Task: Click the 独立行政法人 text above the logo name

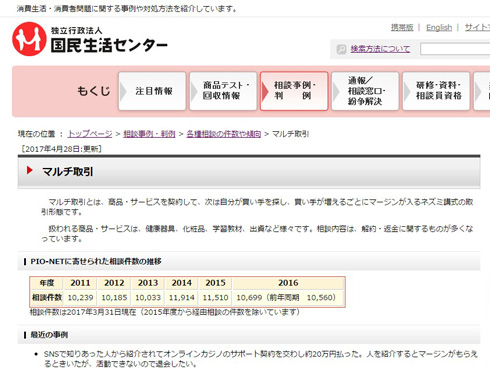Action: (x=76, y=30)
